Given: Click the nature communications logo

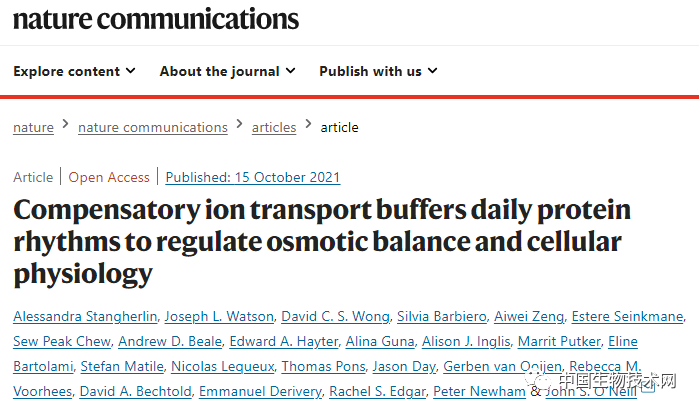Looking at the screenshot, I should [x=155, y=19].
